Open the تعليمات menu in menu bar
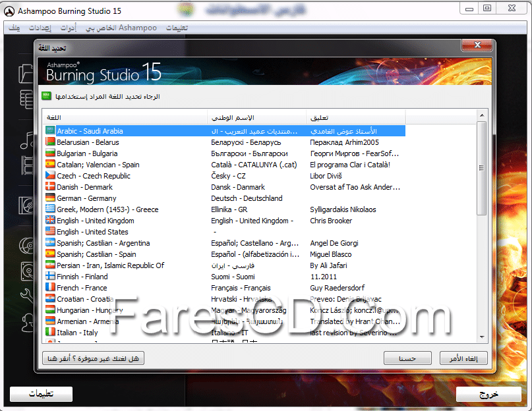This screenshot has width=532, height=411. tap(177, 28)
